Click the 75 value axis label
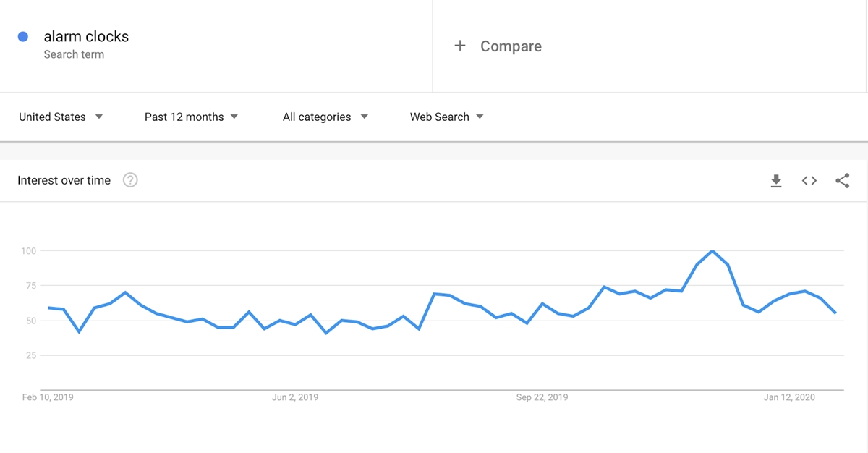This screenshot has height=453, width=868. pyautogui.click(x=31, y=286)
